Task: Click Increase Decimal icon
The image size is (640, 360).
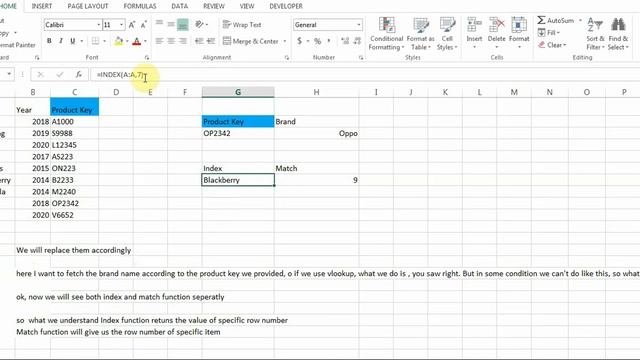Action: [x=345, y=41]
